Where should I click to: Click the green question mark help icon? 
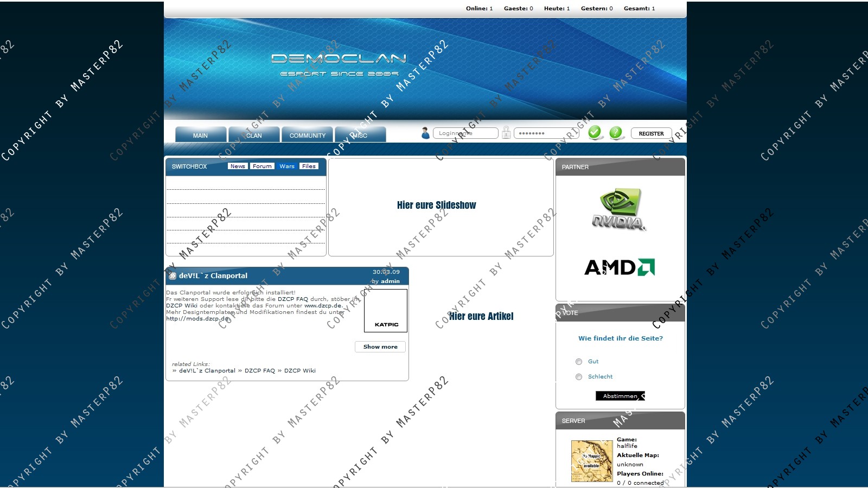616,132
